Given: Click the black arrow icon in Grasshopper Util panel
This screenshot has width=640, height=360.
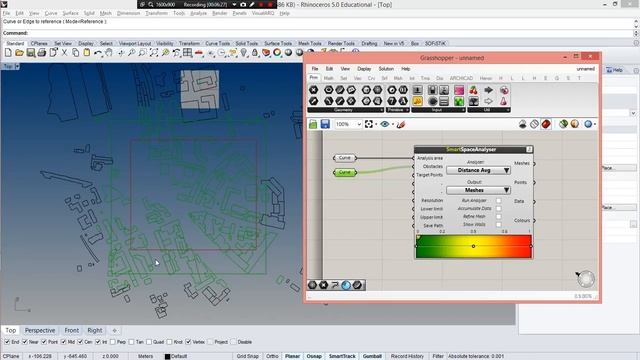Looking at the screenshot, I should click(x=488, y=90).
